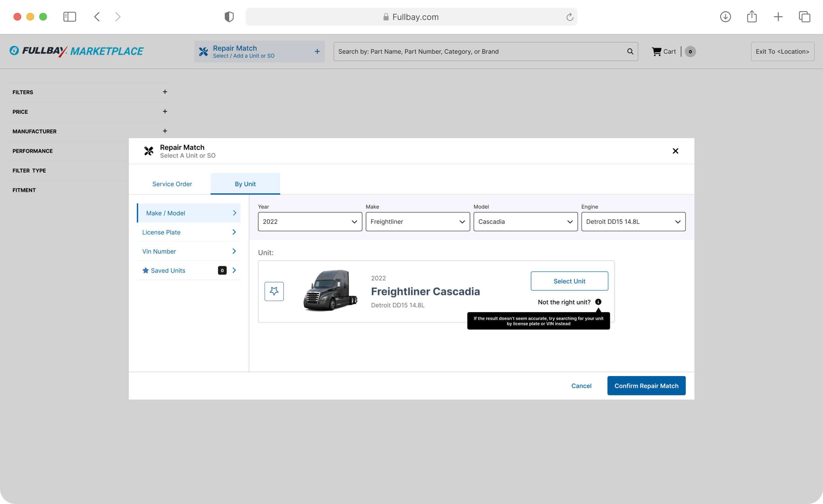Expand the Manufacturer filter section
This screenshot has width=823, height=504.
pos(165,131)
